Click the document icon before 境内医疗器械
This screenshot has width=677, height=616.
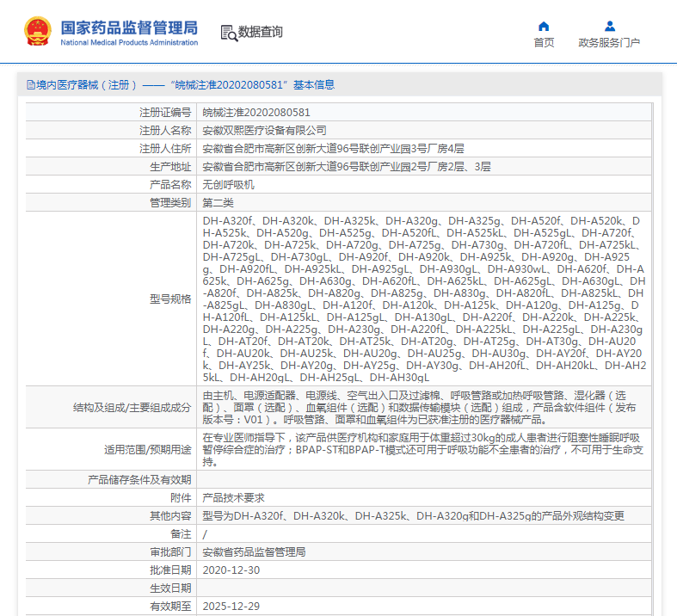coord(31,84)
